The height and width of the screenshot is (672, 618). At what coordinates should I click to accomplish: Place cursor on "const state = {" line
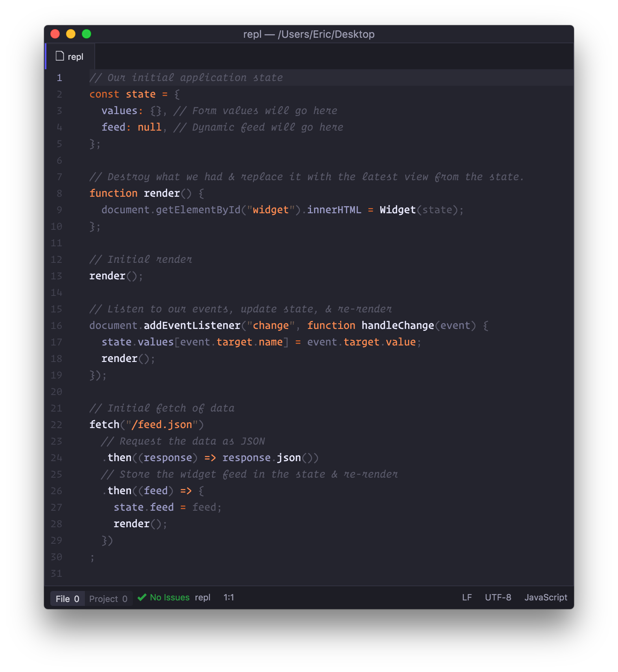tap(134, 94)
